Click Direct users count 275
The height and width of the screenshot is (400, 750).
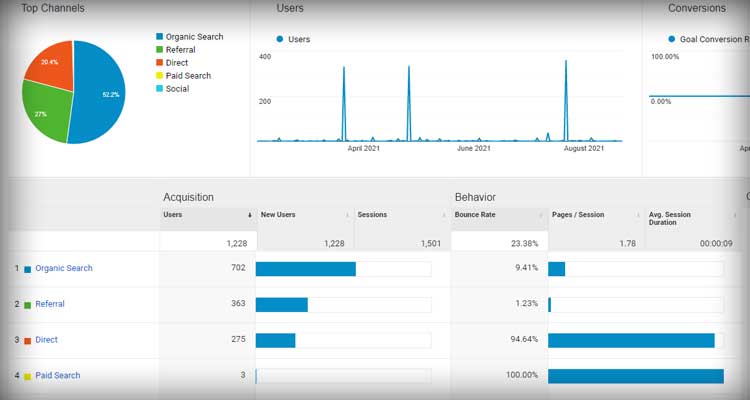[238, 339]
